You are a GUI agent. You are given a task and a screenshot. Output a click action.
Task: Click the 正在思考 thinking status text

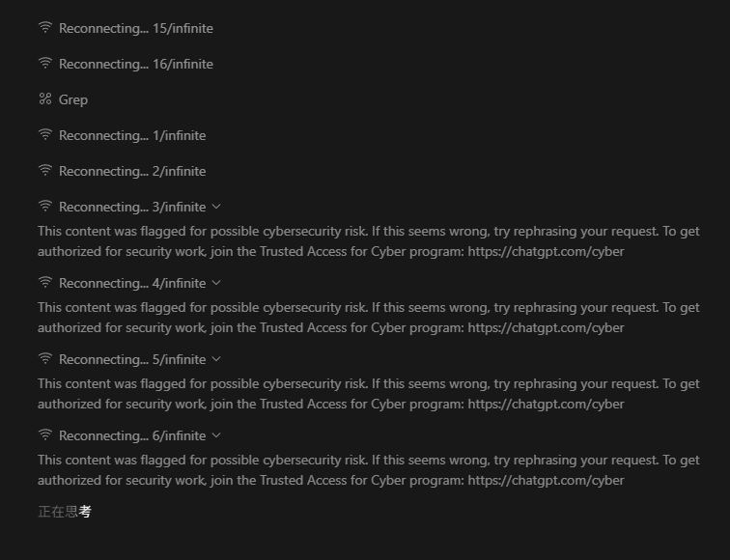pos(65,512)
